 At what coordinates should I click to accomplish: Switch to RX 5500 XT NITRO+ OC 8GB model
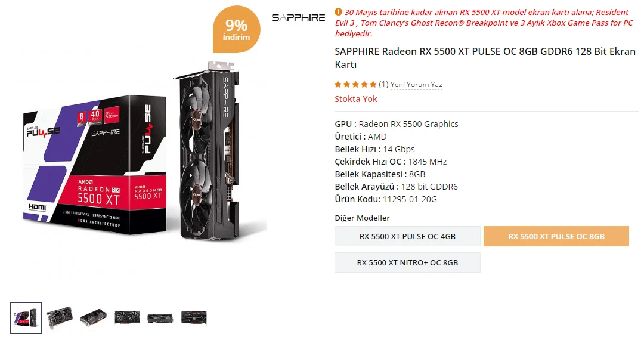click(x=407, y=262)
